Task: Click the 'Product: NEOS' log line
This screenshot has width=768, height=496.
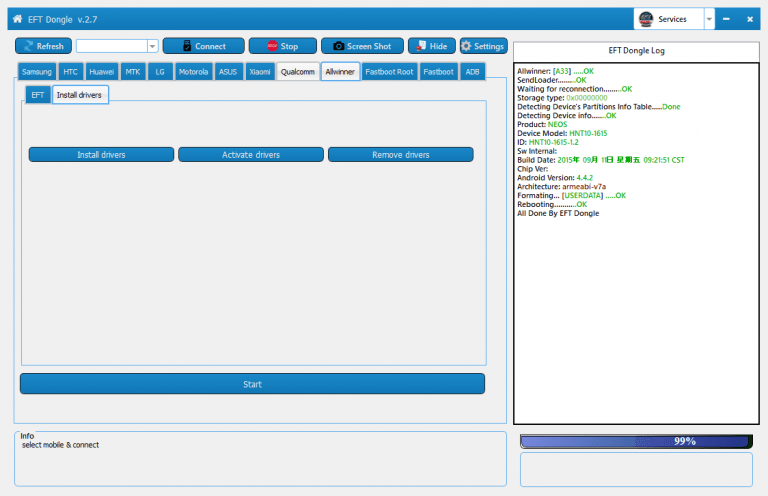Action: [x=542, y=124]
